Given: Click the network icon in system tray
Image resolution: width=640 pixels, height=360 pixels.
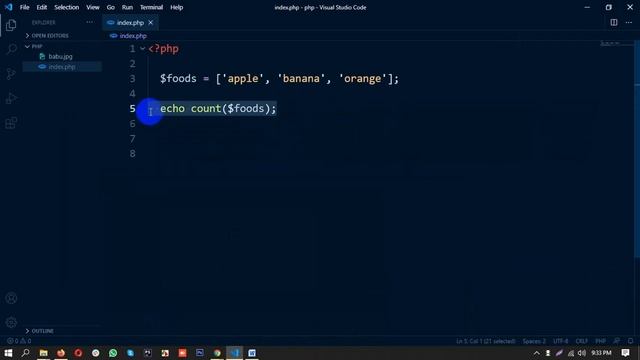Looking at the screenshot, I should pos(571,353).
